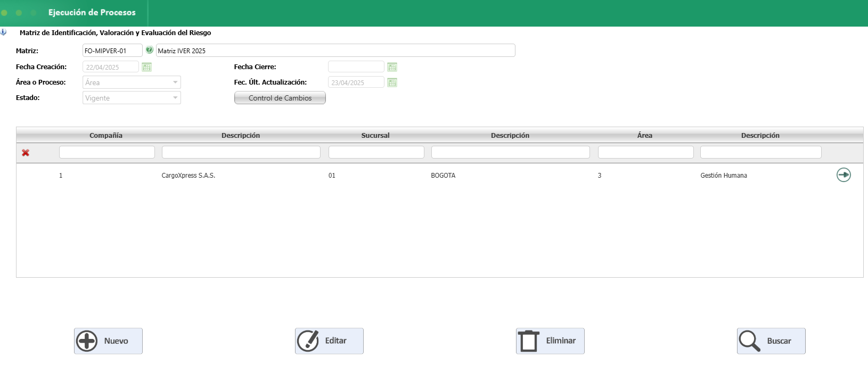Click the Área column filter box
The width and height of the screenshot is (868, 382).
(x=646, y=152)
